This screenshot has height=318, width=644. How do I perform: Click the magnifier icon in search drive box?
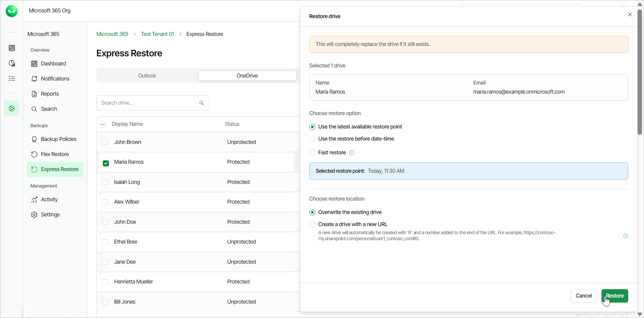(202, 103)
